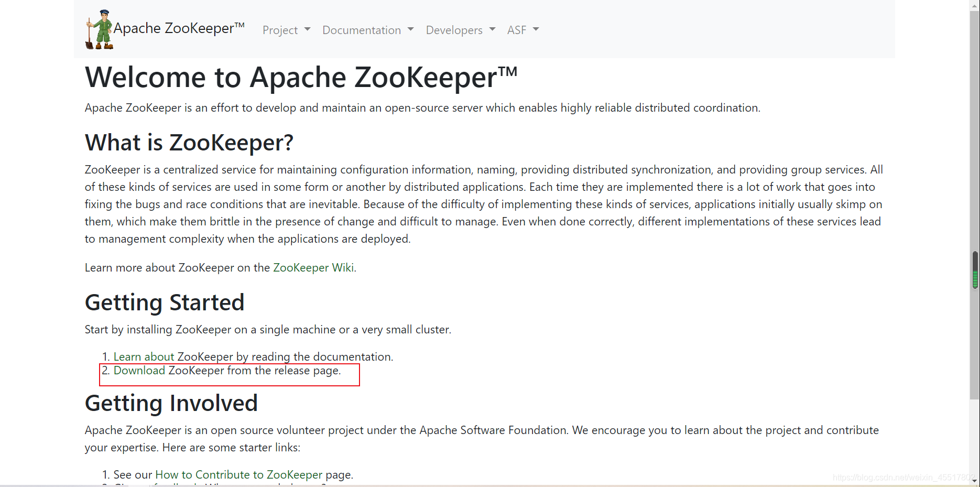Click the scrollbar down arrow
Screen dimensions: 980x487
tap(975, 481)
